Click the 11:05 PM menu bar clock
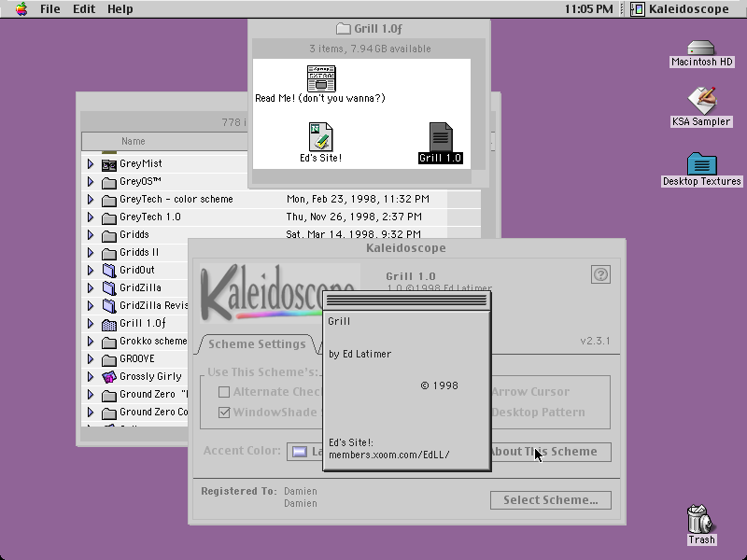The height and width of the screenshot is (560, 747). coord(589,8)
